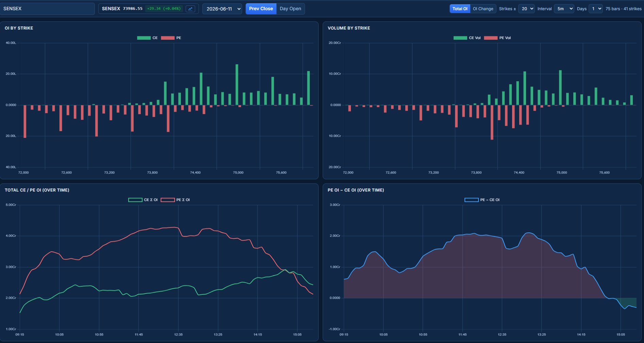The width and height of the screenshot is (644, 343).
Task: Click the VOLUME BY STRIKE panel title
Action: (349, 28)
